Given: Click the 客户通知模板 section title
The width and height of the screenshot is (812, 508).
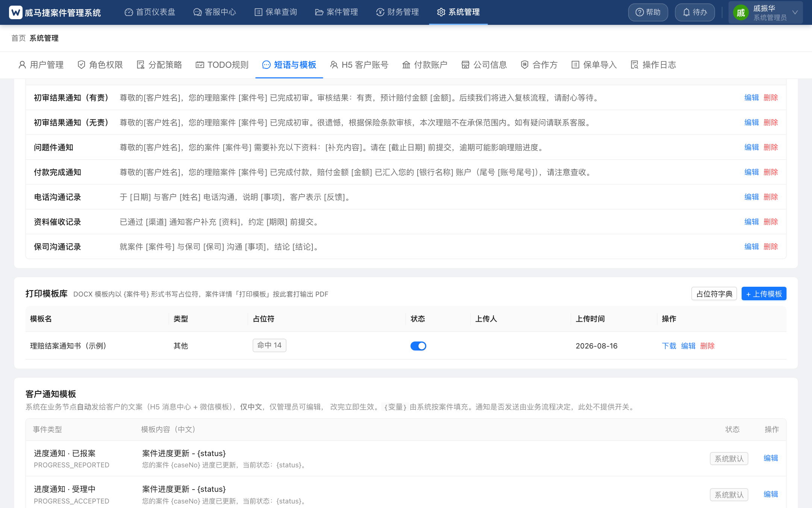Looking at the screenshot, I should (51, 394).
